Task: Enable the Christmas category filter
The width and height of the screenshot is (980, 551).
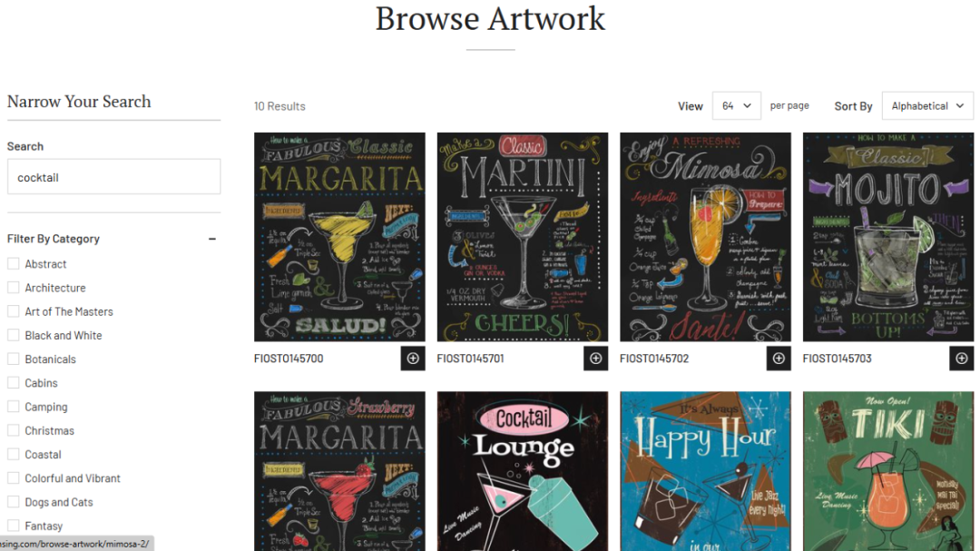Action: click(13, 430)
